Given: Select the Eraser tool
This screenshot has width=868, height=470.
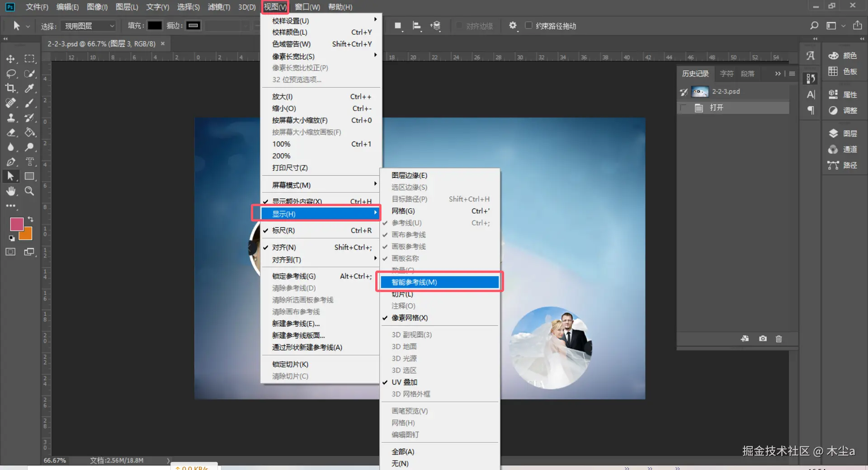Looking at the screenshot, I should pos(10,132).
